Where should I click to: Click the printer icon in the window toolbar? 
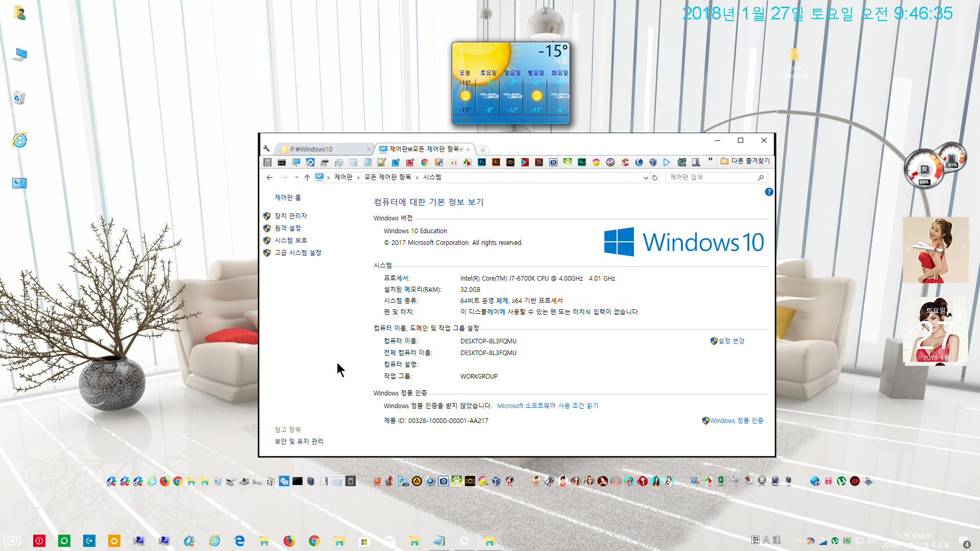[x=325, y=162]
